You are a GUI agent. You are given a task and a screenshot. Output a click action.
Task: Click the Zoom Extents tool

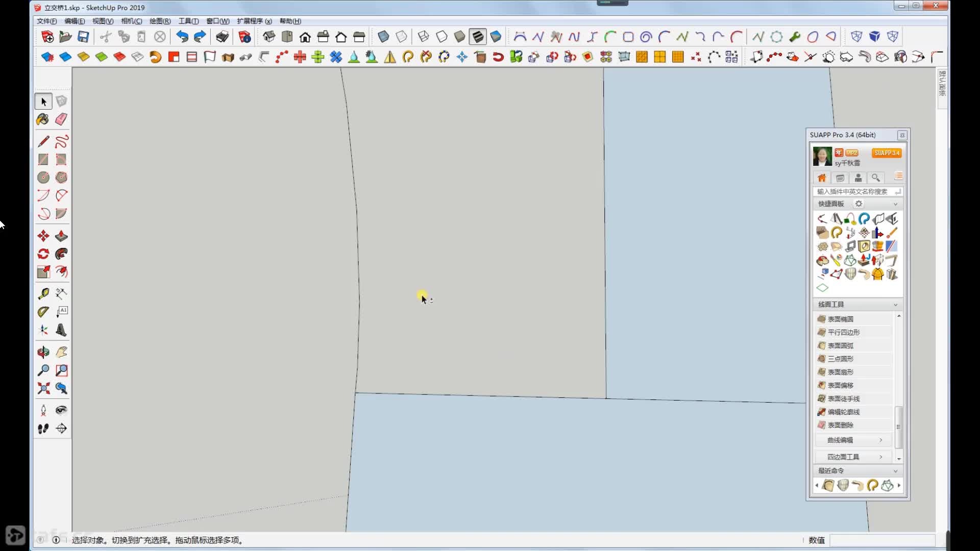(x=43, y=388)
